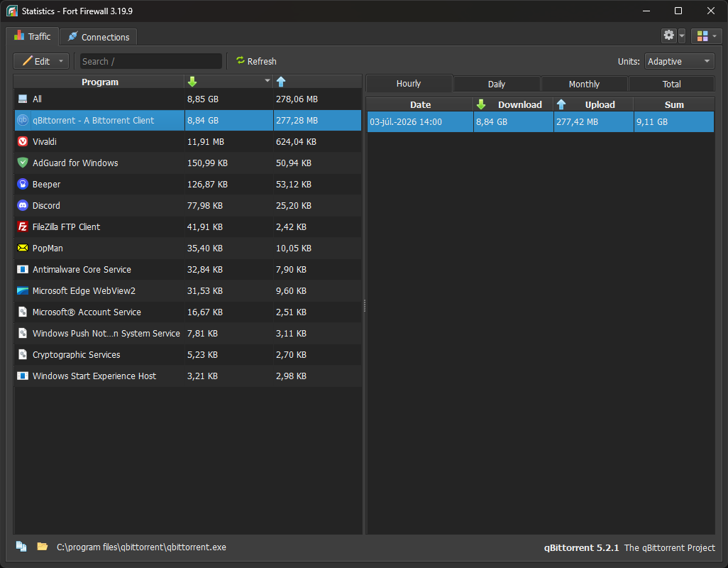Viewport: 728px width, 568px height.
Task: Select the Microsoft Edge WebView2 row name
Action: (x=84, y=290)
